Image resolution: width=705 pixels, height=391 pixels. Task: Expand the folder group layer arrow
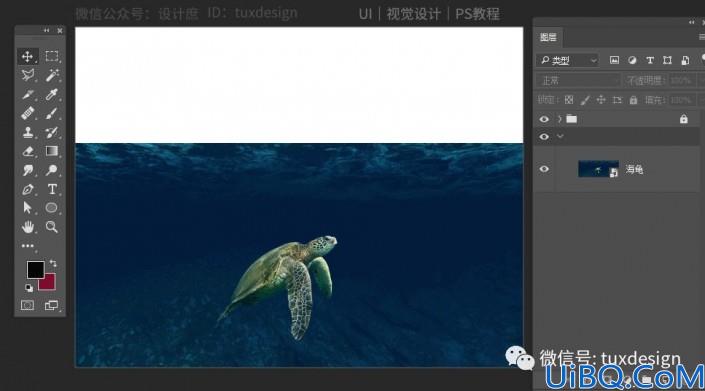[x=560, y=119]
